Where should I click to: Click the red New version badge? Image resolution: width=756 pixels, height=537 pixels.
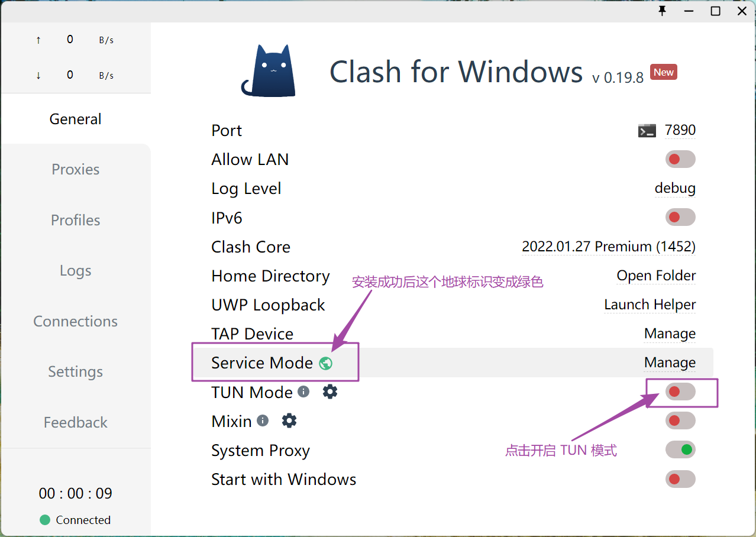click(663, 72)
